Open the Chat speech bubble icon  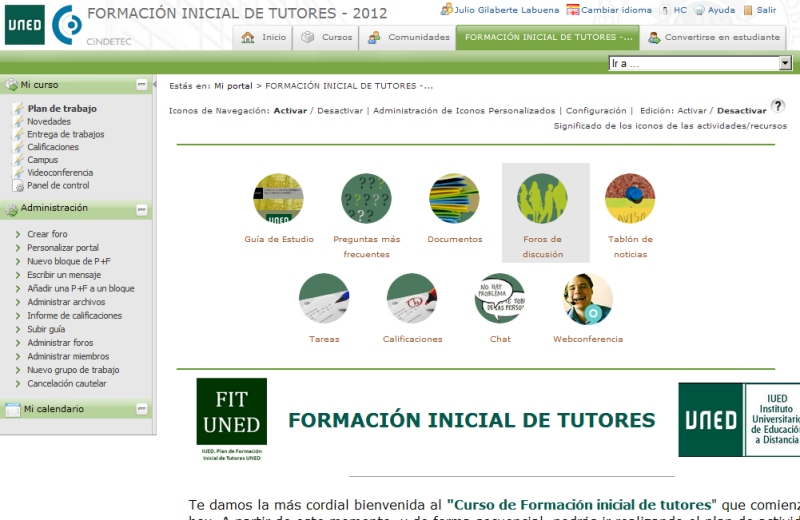coord(500,298)
